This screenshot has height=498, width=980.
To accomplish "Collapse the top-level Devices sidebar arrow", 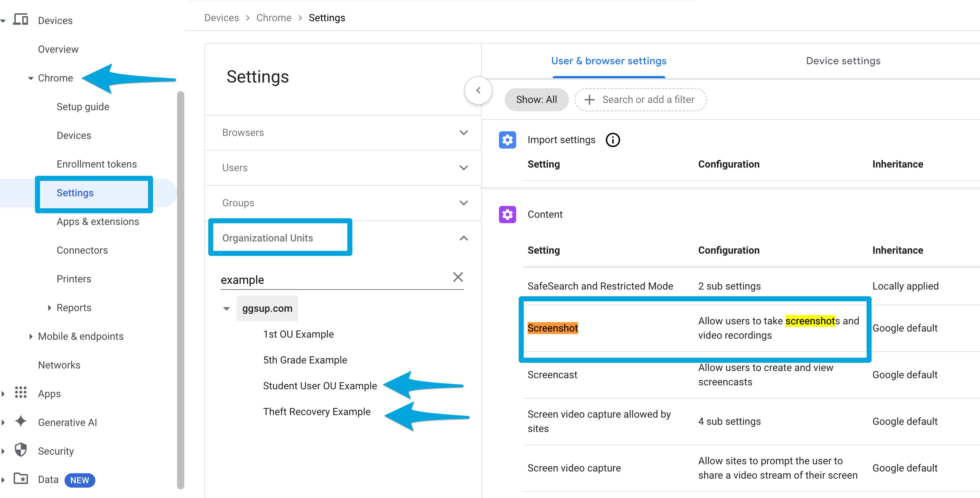I will point(3,21).
